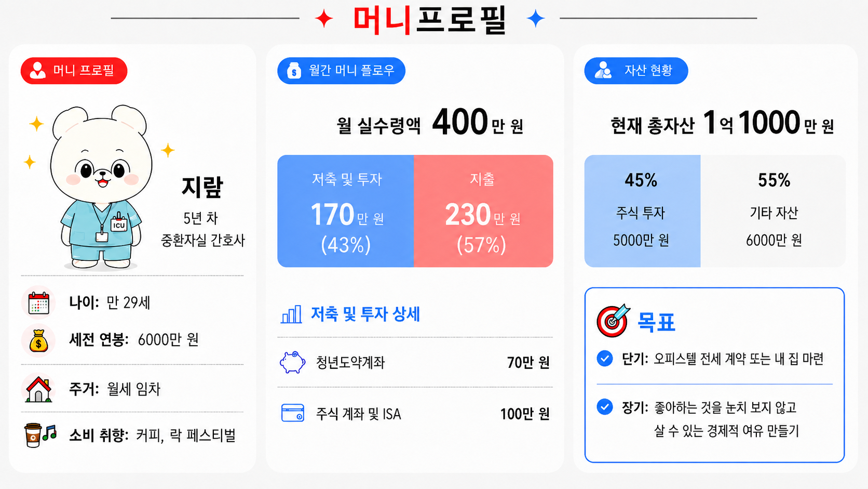Select the red 머니 프로필 badge
868x489 pixels.
click(74, 71)
